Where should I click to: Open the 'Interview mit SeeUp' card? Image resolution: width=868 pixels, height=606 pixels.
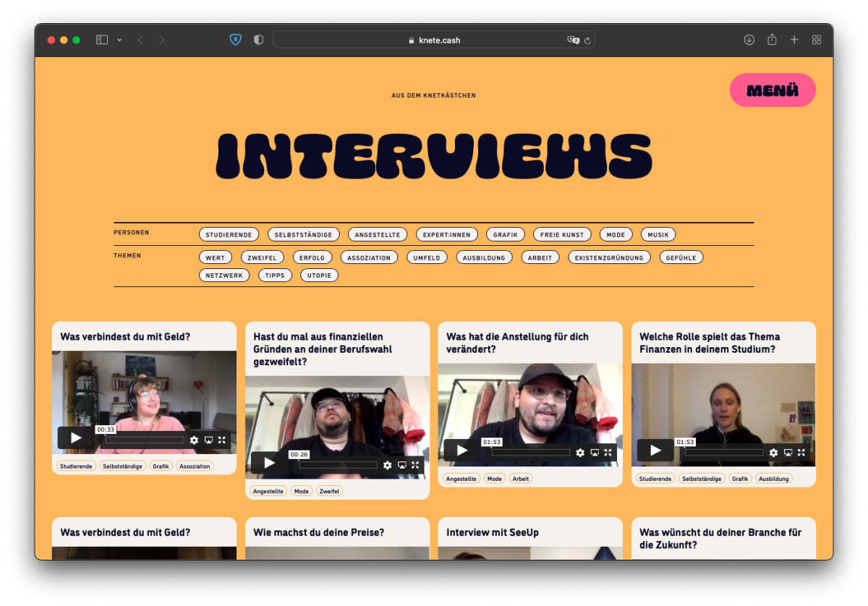(x=493, y=532)
